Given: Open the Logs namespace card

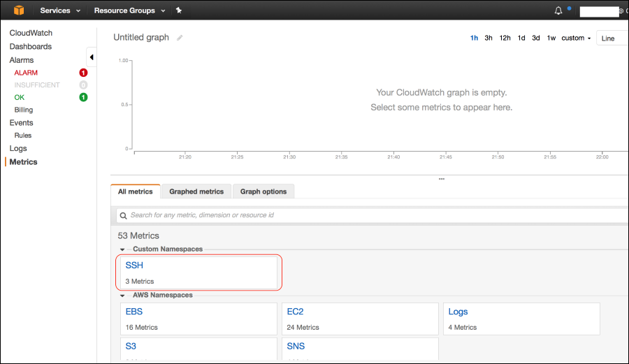Looking at the screenshot, I should pyautogui.click(x=521, y=319).
